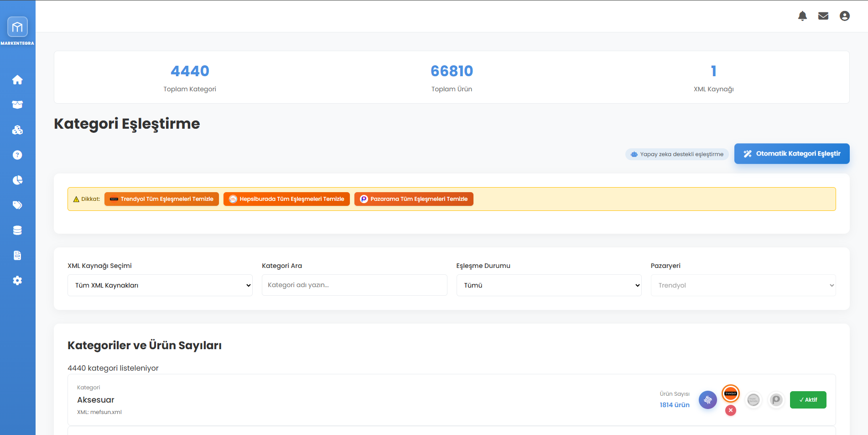Click the database icon in sidebar

pos(17,231)
